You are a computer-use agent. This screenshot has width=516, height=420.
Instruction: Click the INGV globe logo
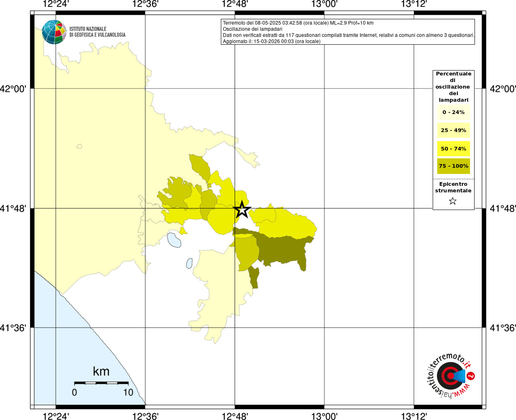pyautogui.click(x=54, y=32)
